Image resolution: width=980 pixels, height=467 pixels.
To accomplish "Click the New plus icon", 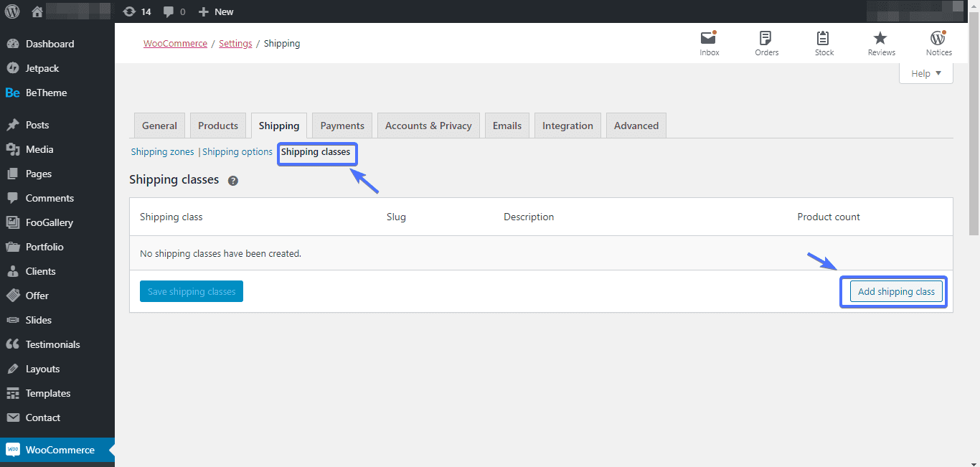I will click(x=203, y=11).
